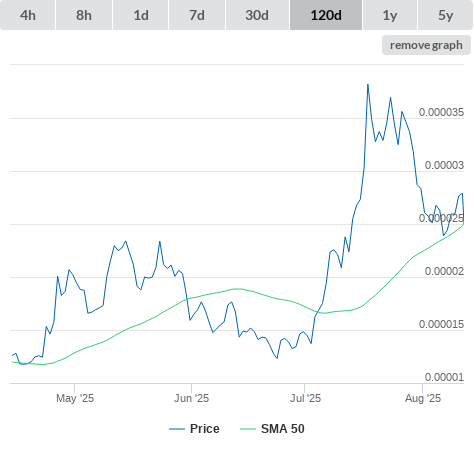Click the Jun '25 axis label
Viewport: 474px width, 455px height.
point(191,398)
